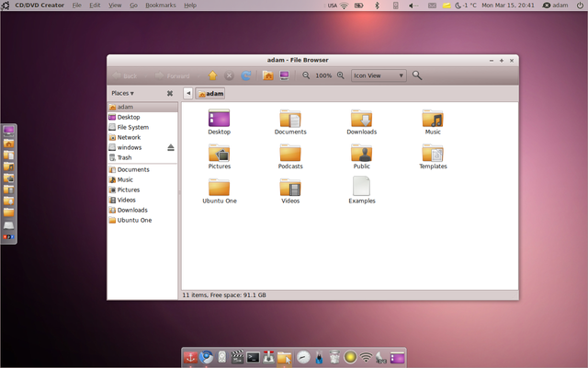The image size is (588, 368).
Task: Open the Icon View dropdown
Action: click(x=379, y=75)
